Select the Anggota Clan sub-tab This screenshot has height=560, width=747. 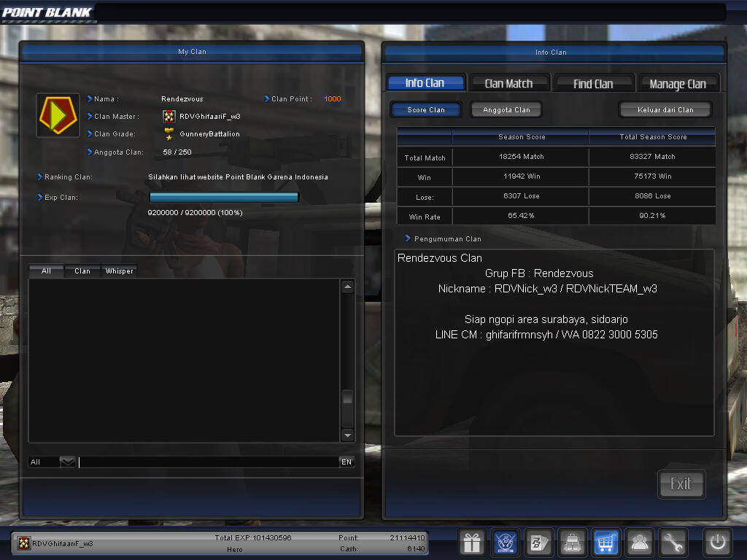pyautogui.click(x=506, y=110)
